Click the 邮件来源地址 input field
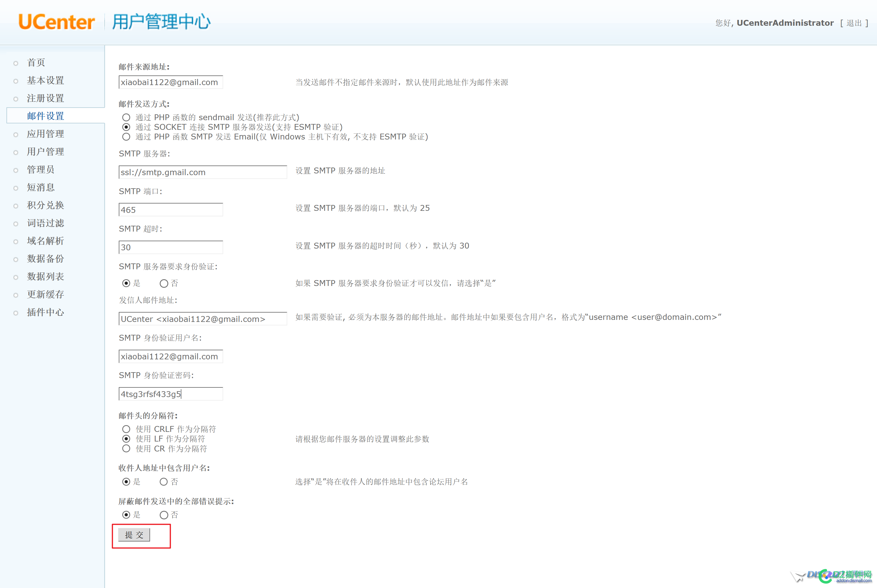The width and height of the screenshot is (877, 588). click(171, 82)
